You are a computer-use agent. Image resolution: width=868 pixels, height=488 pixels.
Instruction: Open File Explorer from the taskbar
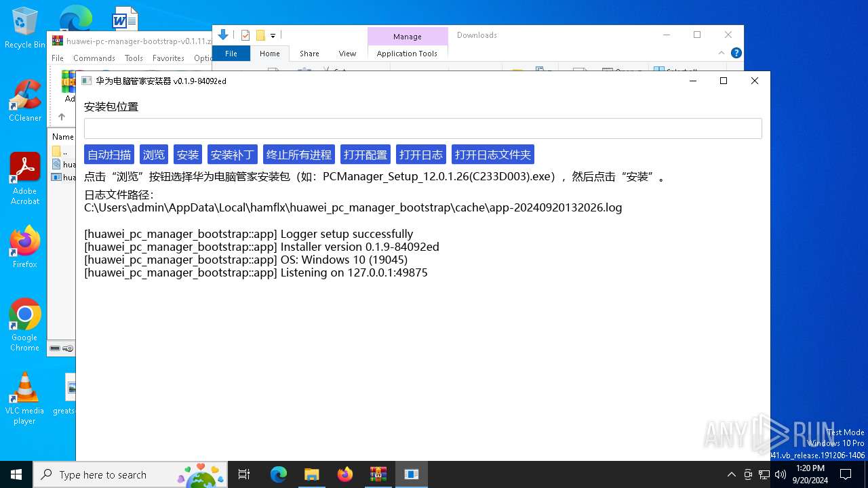311,474
